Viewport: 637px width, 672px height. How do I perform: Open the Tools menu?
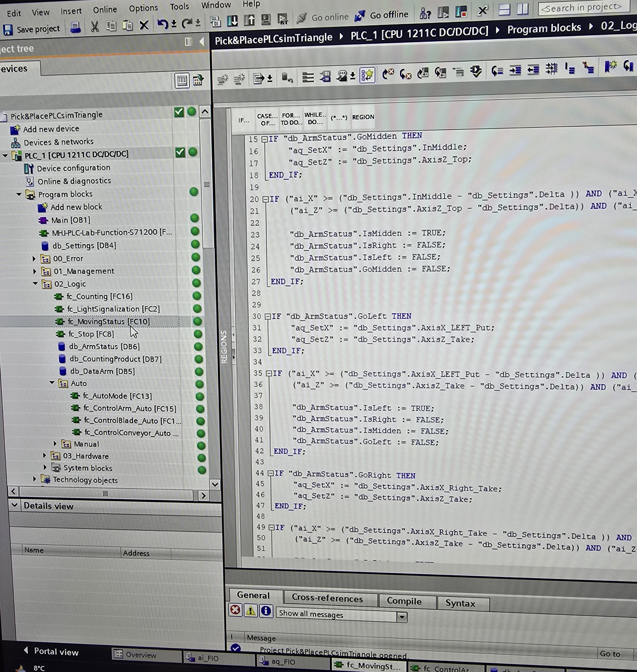tap(179, 7)
